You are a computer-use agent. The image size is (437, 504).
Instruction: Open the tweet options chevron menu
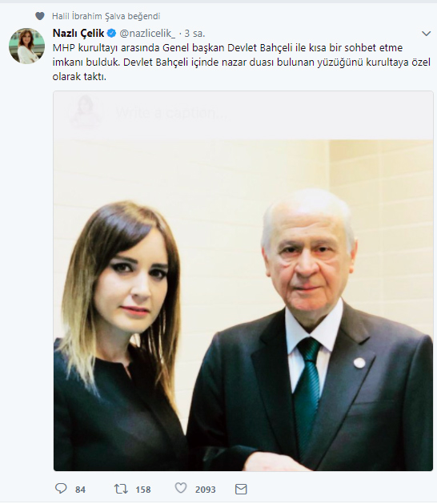426,34
